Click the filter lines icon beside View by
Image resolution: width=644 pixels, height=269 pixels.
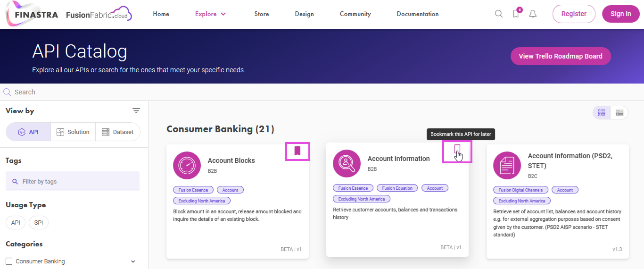click(x=136, y=111)
